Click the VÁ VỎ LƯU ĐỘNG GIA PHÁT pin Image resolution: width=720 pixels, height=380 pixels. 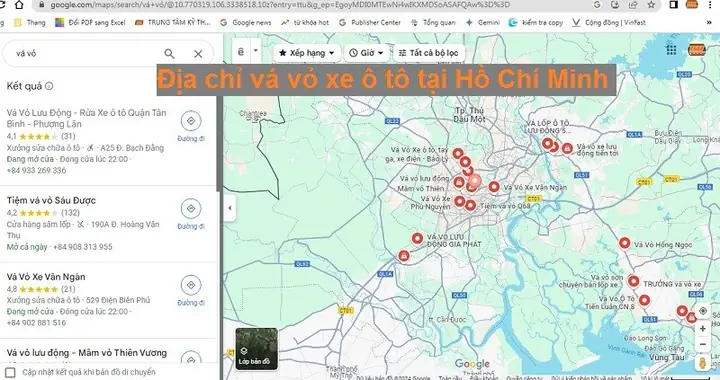click(x=417, y=238)
